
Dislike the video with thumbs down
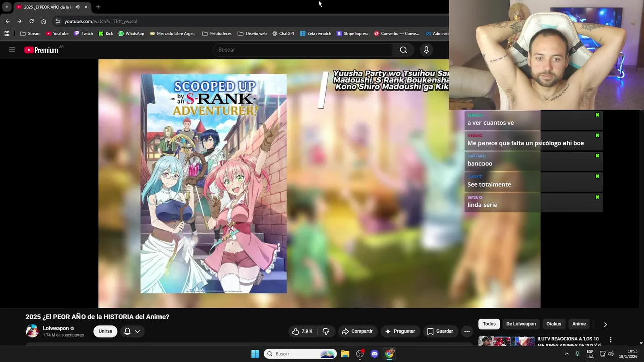[326, 331]
